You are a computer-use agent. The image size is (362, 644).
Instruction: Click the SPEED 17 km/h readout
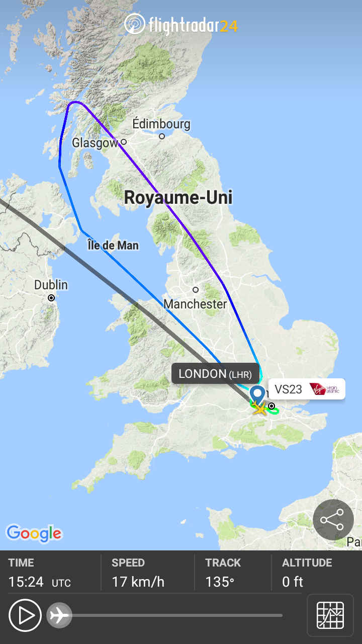pyautogui.click(x=138, y=573)
